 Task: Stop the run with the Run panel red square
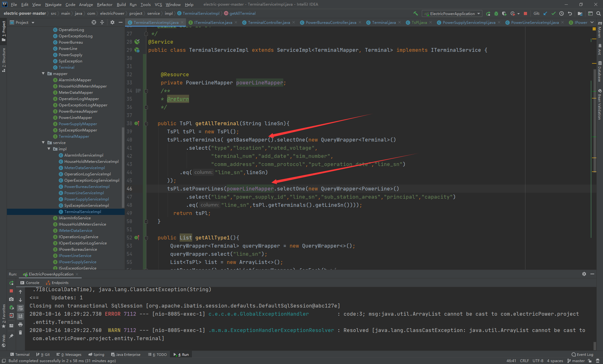pyautogui.click(x=11, y=291)
